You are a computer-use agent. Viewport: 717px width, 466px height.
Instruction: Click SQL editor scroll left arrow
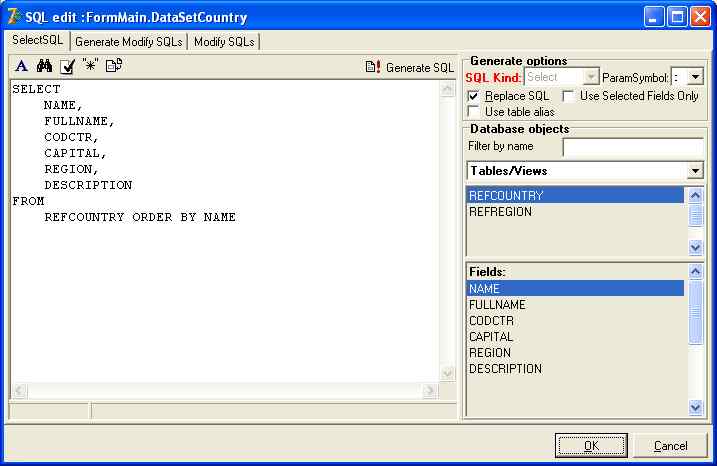click(x=20, y=390)
